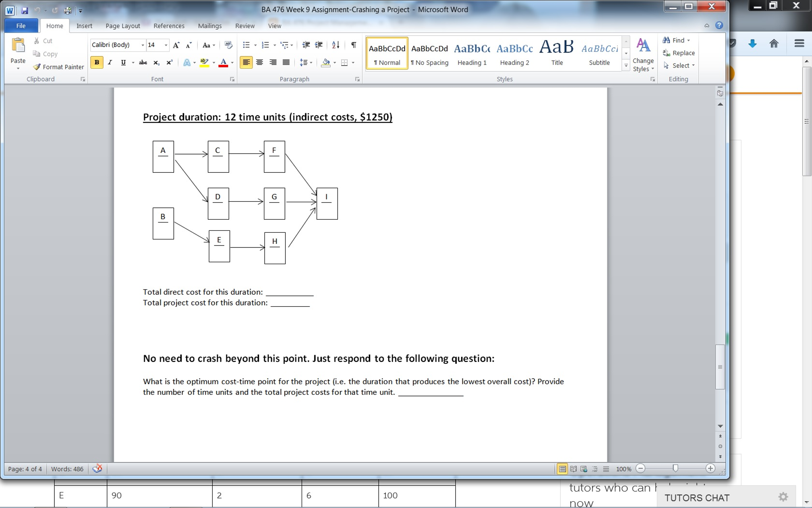812x508 pixels.
Task: Click Save icon in Quick Access Toolbar
Action: [25, 10]
